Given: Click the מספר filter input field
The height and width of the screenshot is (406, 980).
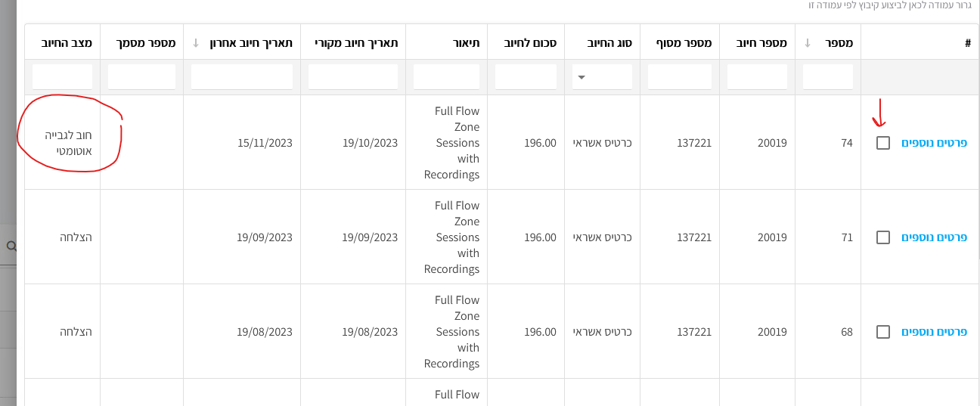Looking at the screenshot, I should coord(828,77).
